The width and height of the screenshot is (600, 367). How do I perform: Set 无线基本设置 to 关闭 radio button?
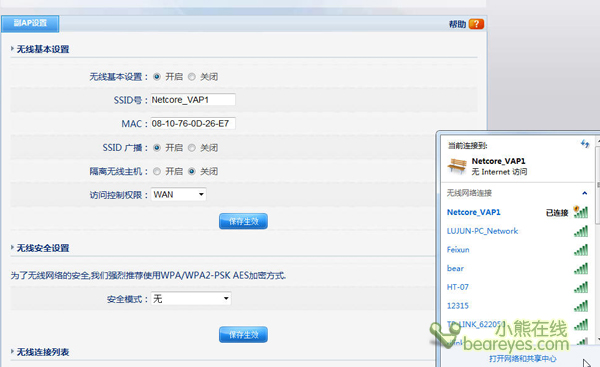point(192,77)
